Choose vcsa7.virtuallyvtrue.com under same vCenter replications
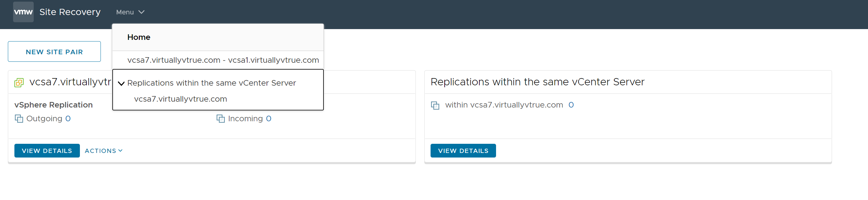Screen dimensions: 868x200 point(180,98)
